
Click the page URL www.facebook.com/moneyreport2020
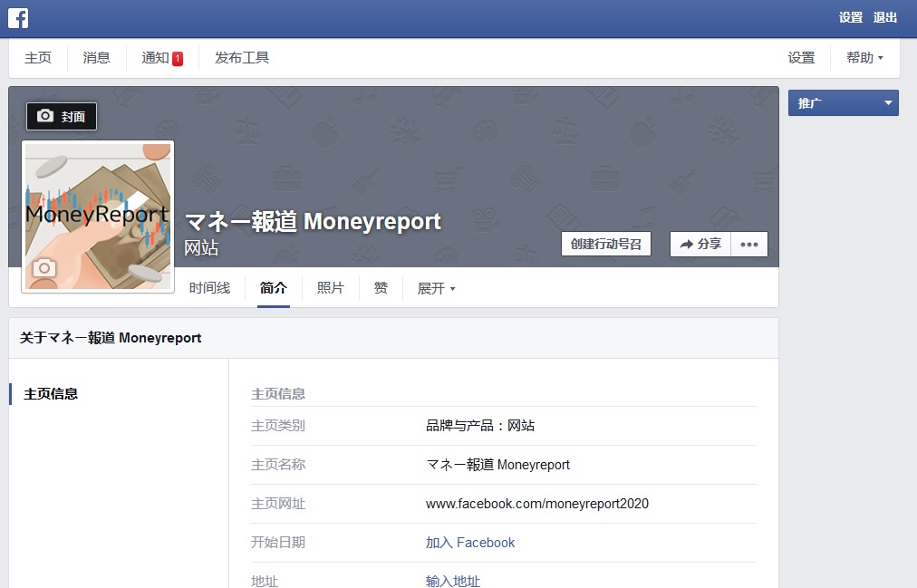point(536,504)
